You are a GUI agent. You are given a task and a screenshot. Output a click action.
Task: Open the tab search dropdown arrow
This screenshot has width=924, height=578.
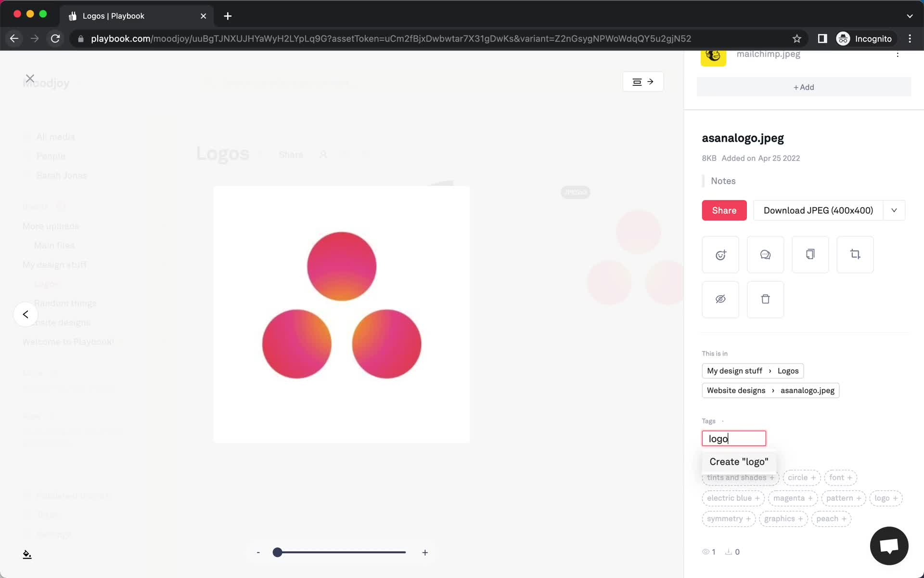click(910, 16)
